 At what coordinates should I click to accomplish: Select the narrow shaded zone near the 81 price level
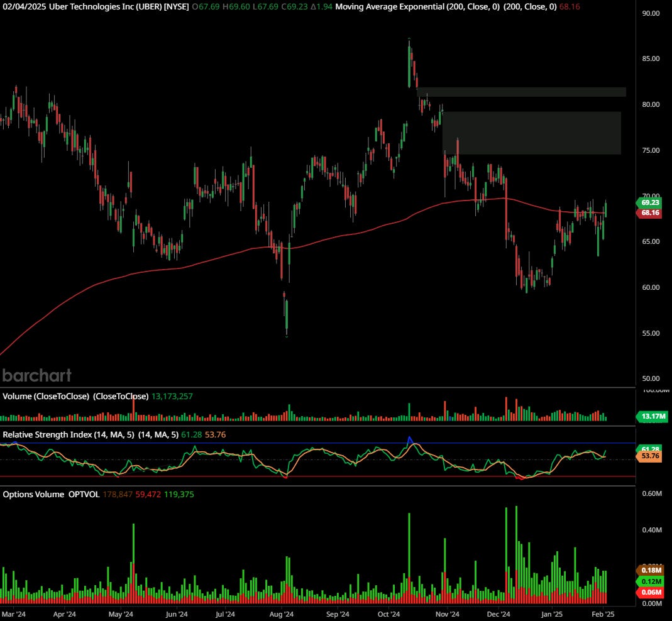[521, 92]
